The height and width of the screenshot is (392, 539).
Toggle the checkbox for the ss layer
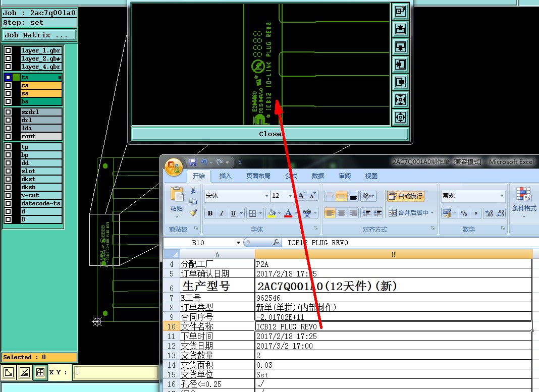[x=8, y=93]
